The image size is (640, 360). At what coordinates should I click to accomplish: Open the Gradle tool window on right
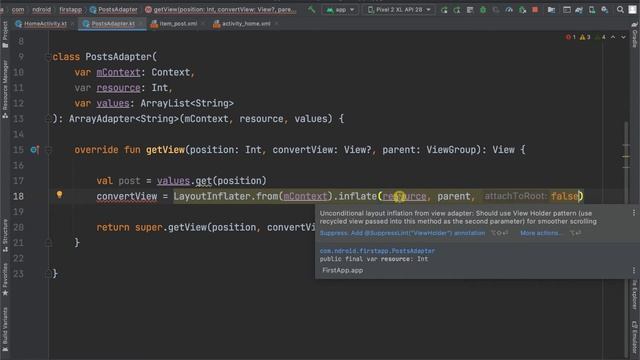635,34
